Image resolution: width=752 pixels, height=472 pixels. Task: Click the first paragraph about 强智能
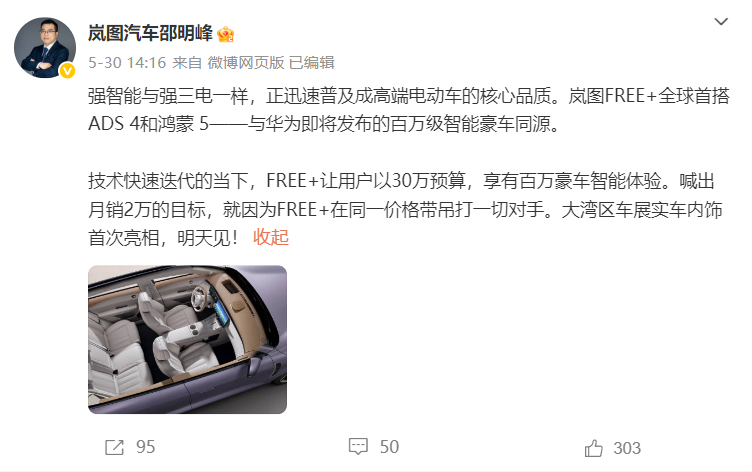[409, 110]
